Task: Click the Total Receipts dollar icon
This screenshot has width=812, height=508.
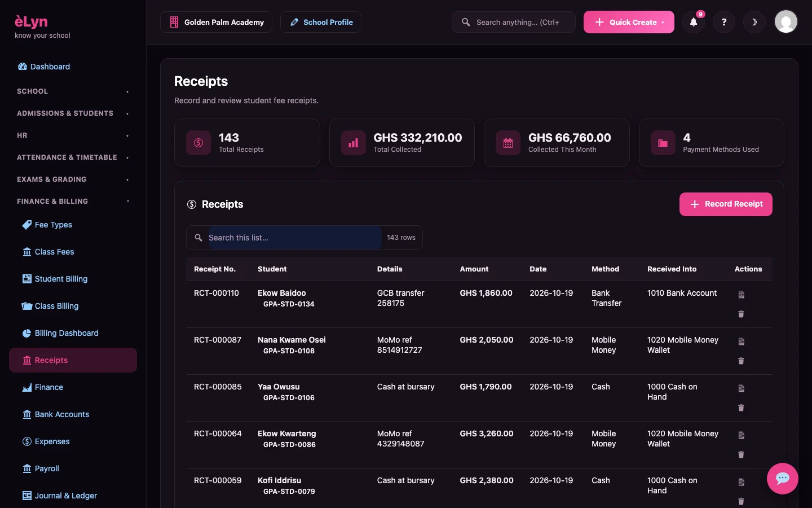Action: pos(198,143)
